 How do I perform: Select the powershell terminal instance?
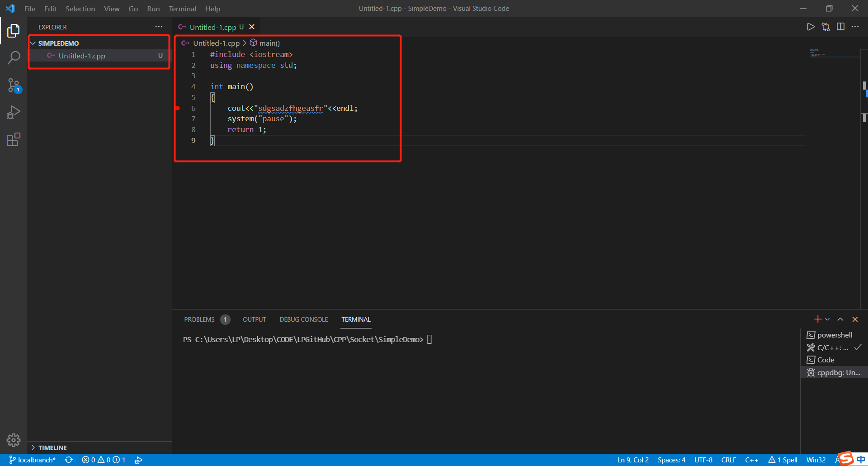[x=834, y=335]
